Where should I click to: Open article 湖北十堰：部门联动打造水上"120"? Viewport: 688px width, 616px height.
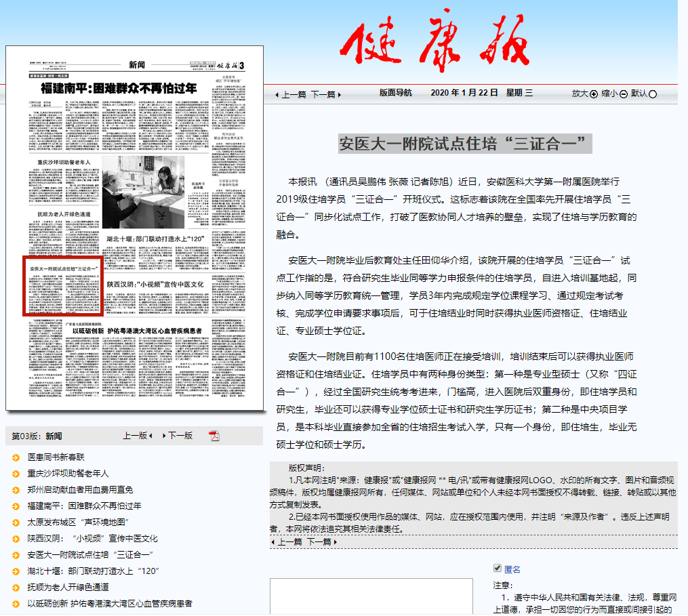(93, 571)
